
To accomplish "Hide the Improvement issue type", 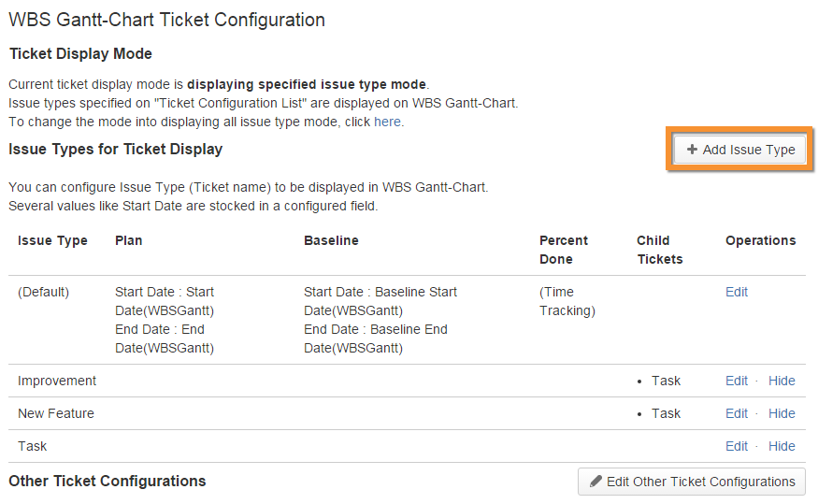I will (x=782, y=381).
